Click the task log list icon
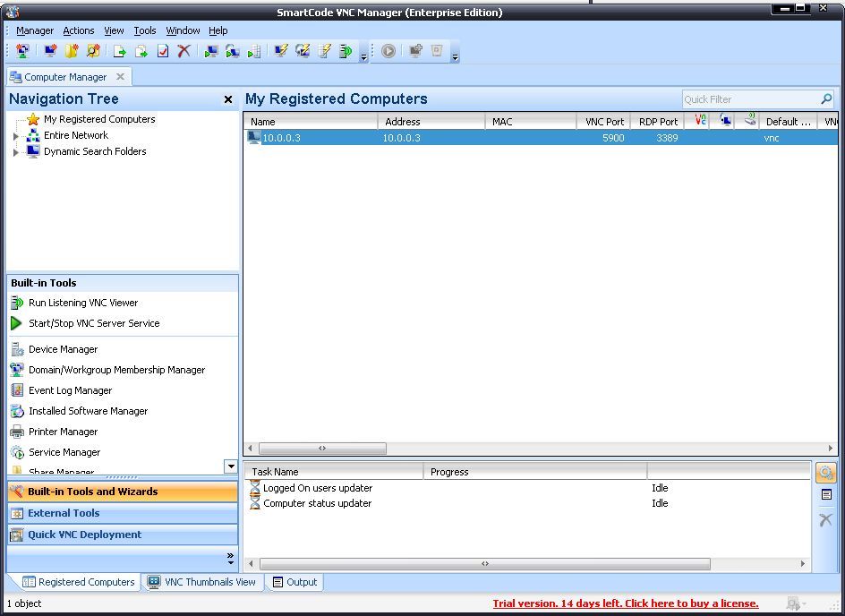Viewport: 845px width, 616px height. pos(826,495)
